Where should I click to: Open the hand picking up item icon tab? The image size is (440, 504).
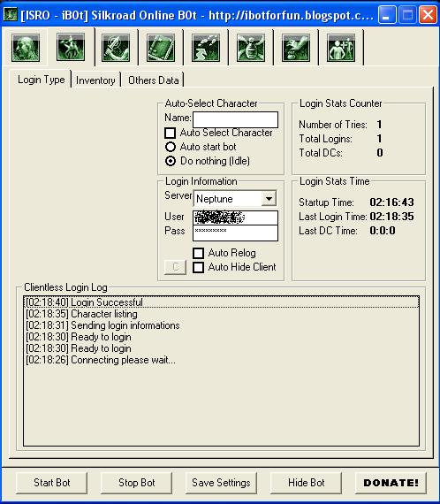click(x=296, y=48)
